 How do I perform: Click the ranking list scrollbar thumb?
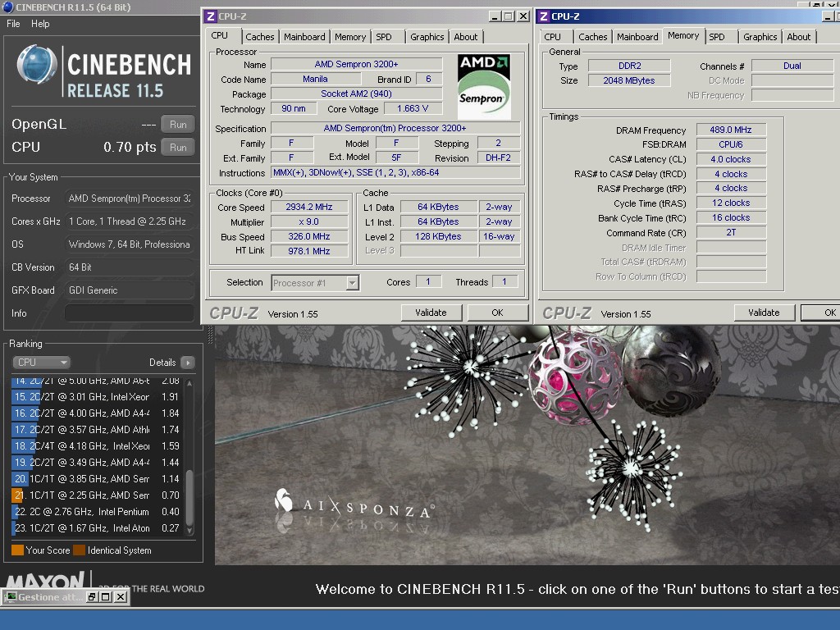pos(189,498)
